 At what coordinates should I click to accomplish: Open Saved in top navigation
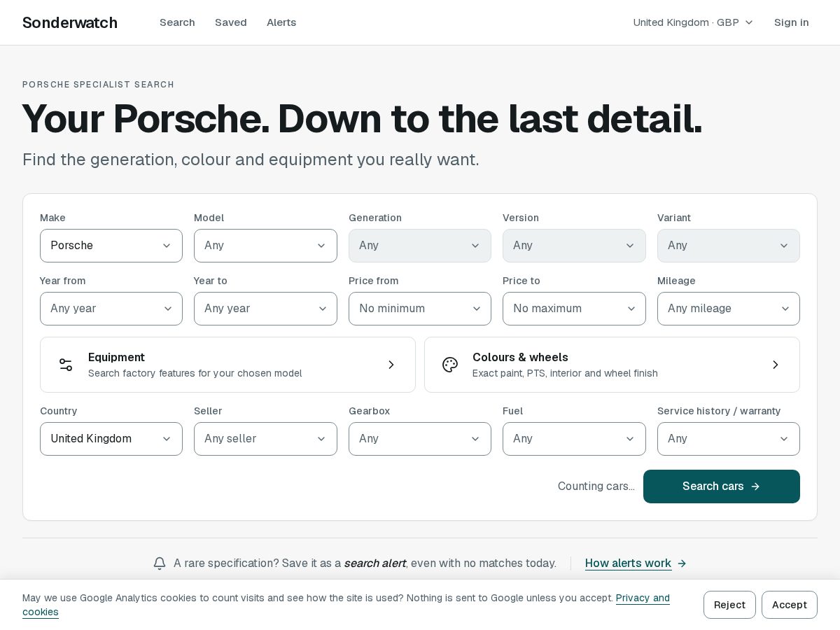(231, 22)
